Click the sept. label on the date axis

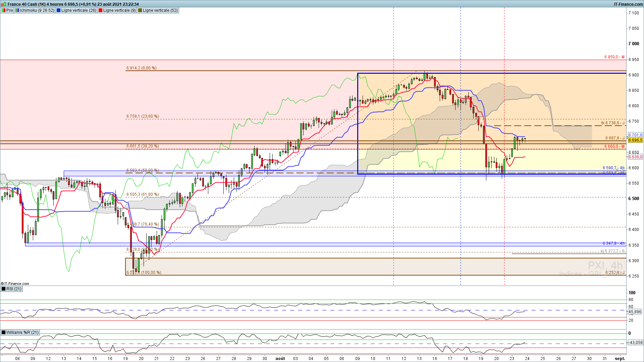(620, 359)
